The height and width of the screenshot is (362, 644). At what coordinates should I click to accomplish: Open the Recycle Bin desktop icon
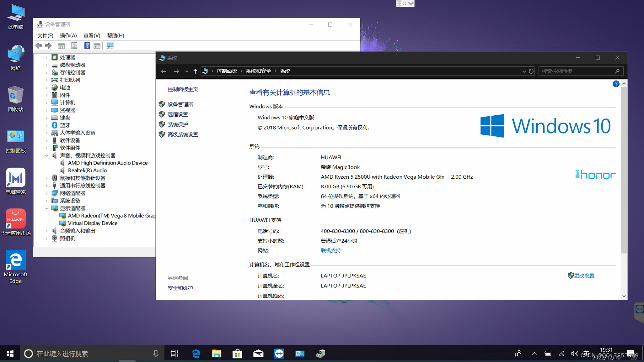coord(16,99)
